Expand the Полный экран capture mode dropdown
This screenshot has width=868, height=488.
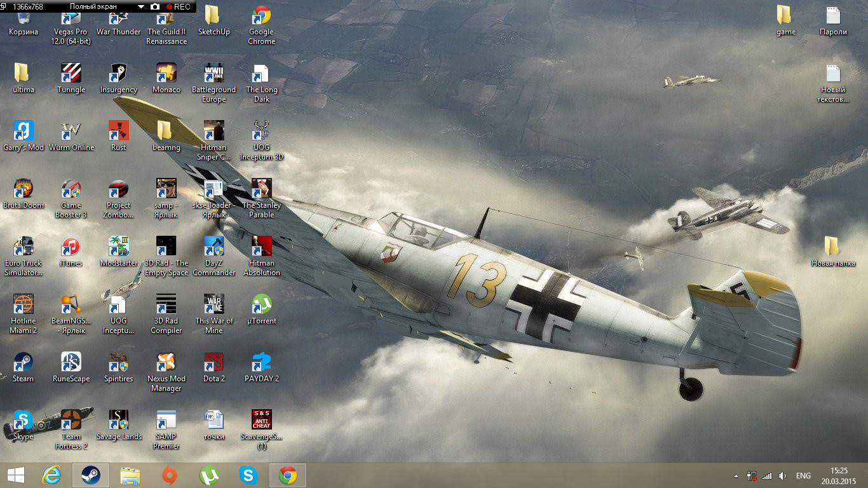pos(141,7)
